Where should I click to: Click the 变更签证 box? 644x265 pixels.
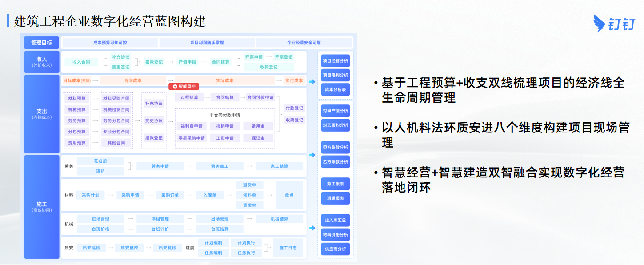pyautogui.click(x=121, y=67)
